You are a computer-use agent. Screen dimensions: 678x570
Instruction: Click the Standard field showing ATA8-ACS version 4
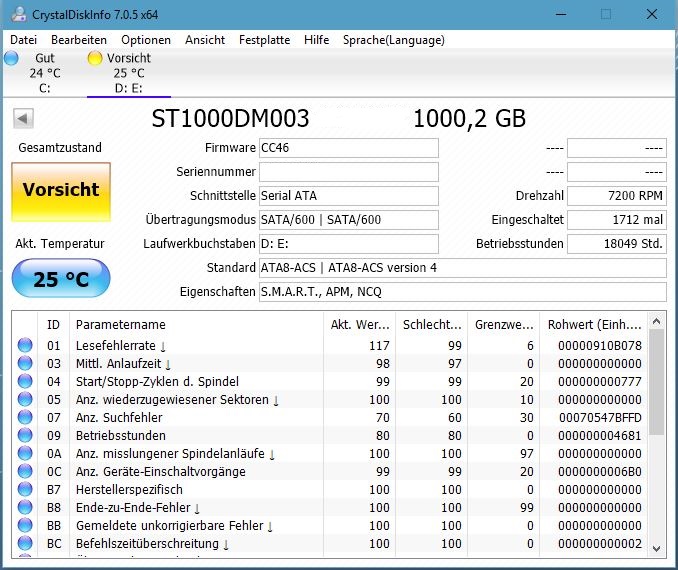tap(463, 268)
